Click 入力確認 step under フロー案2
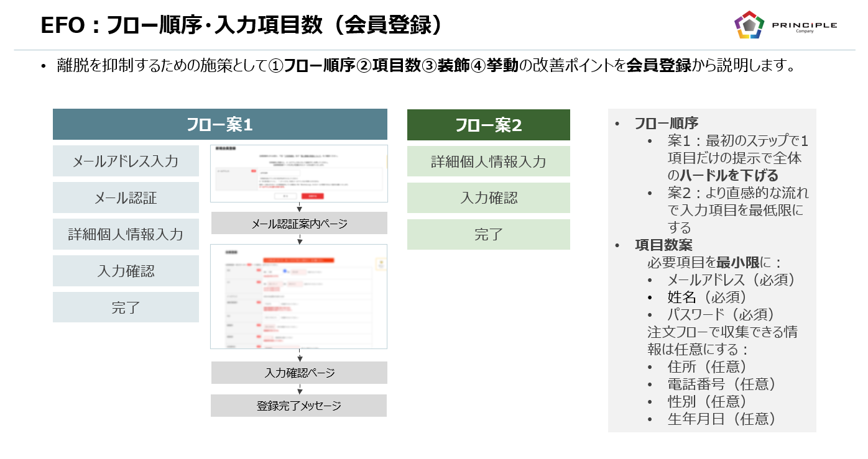868x459 pixels. pos(489,198)
